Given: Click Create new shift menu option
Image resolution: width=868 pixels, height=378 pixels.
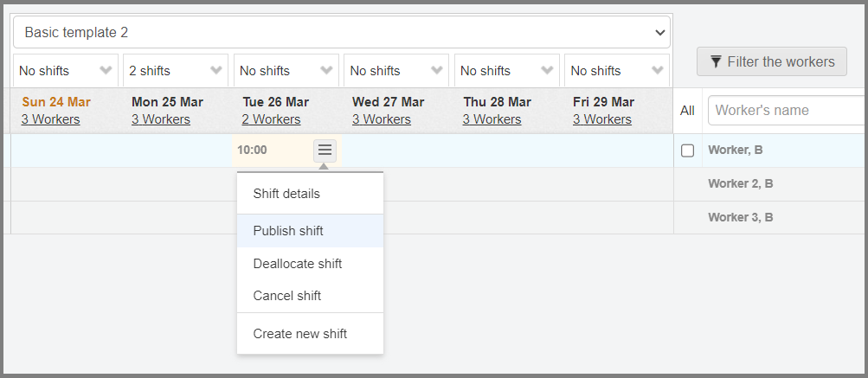Looking at the screenshot, I should coord(299,334).
